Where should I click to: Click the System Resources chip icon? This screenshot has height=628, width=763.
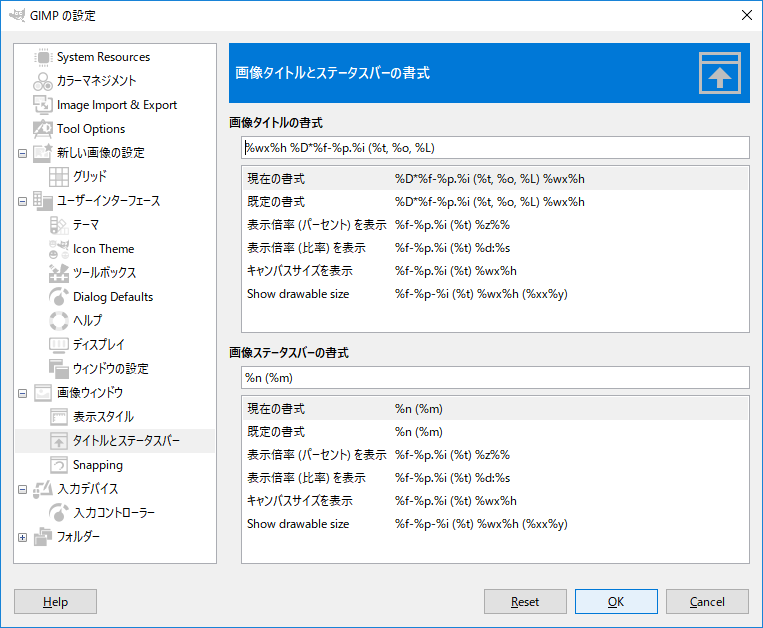coord(43,57)
